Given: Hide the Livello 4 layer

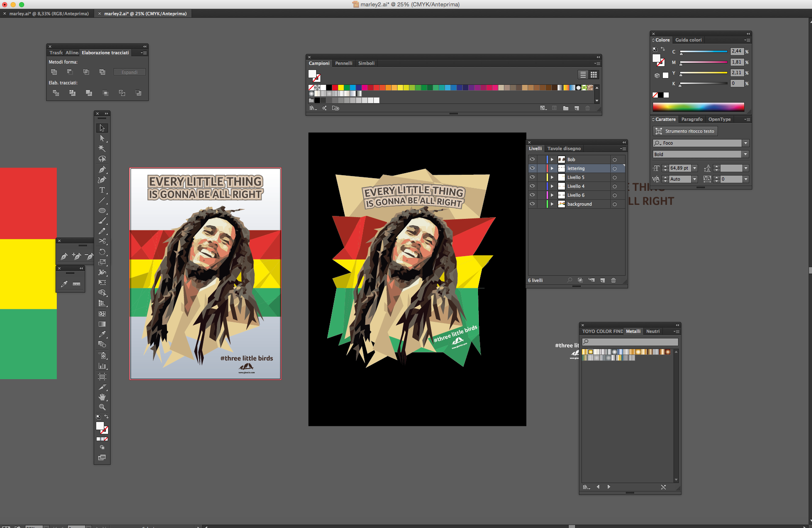Looking at the screenshot, I should pos(532,186).
